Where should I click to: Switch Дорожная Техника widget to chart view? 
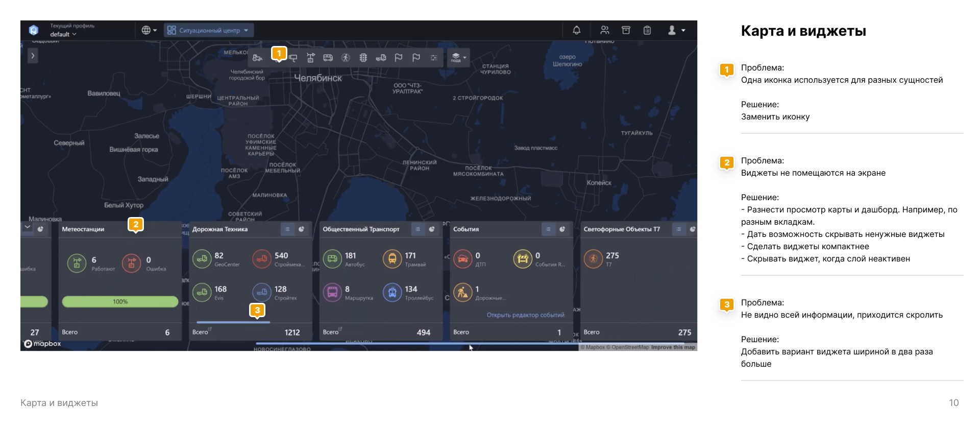click(302, 229)
